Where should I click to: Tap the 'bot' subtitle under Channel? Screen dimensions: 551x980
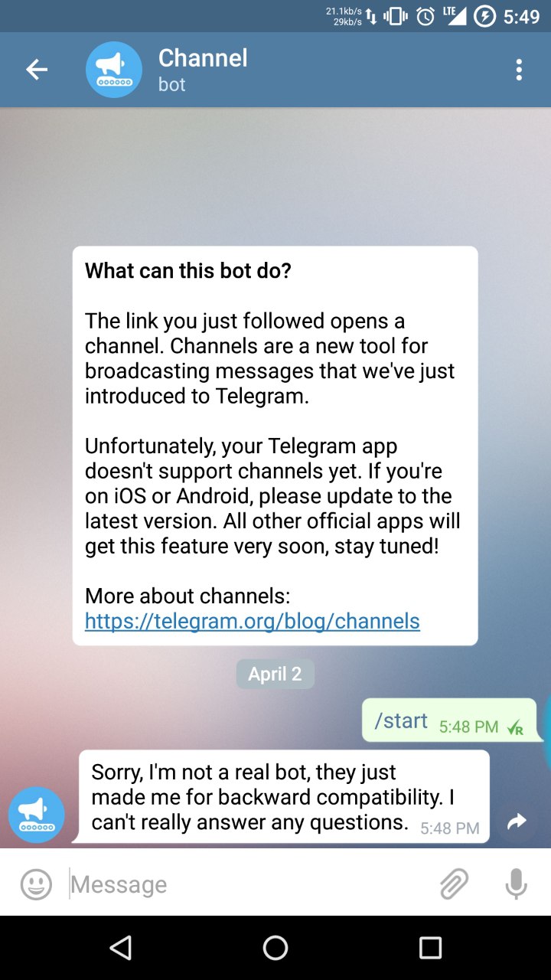[172, 84]
